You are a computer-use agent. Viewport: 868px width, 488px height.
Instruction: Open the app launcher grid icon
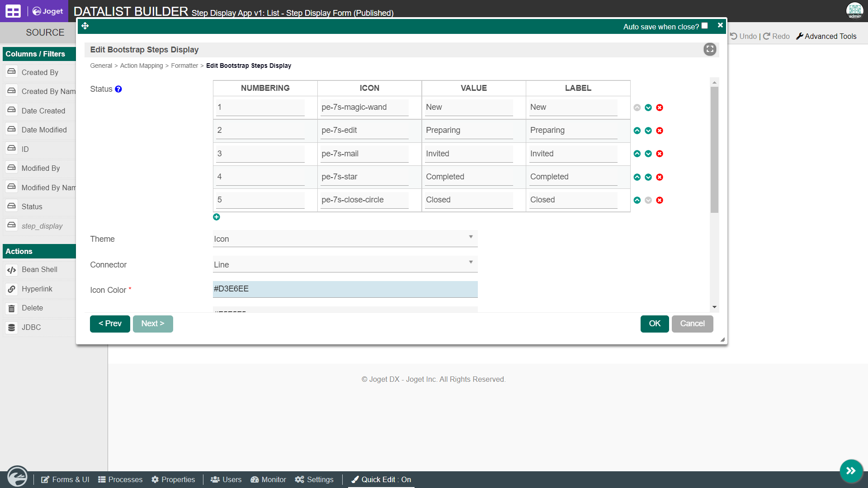[x=13, y=11]
